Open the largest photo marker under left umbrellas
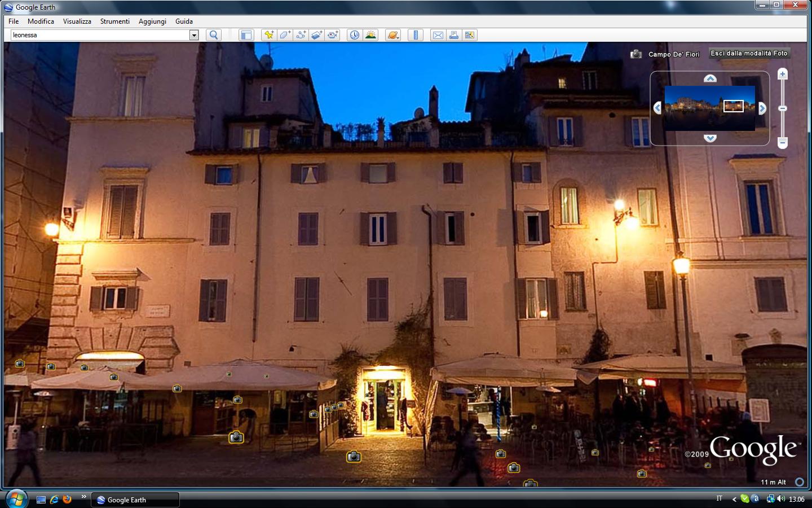The height and width of the screenshot is (508, 812). coord(236,437)
